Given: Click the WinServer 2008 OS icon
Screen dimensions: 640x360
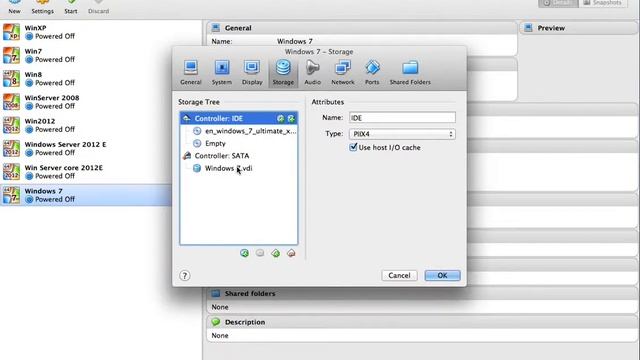Looking at the screenshot, I should pos(11,102).
